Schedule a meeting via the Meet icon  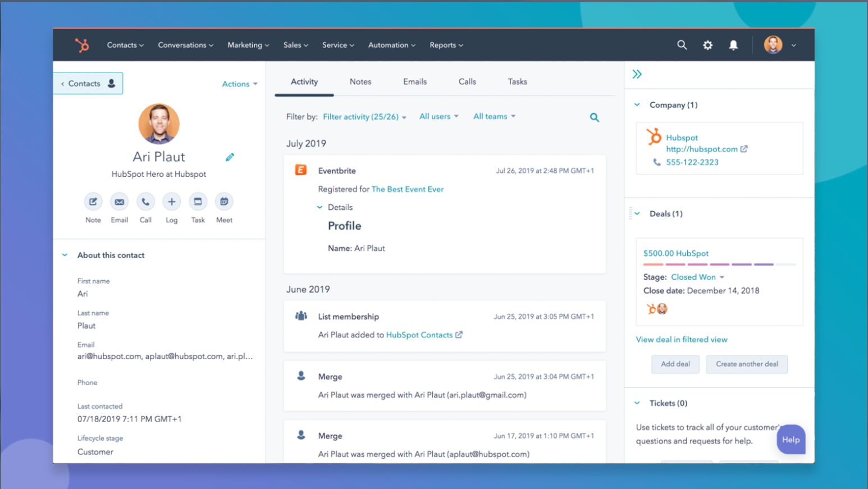pyautogui.click(x=223, y=201)
